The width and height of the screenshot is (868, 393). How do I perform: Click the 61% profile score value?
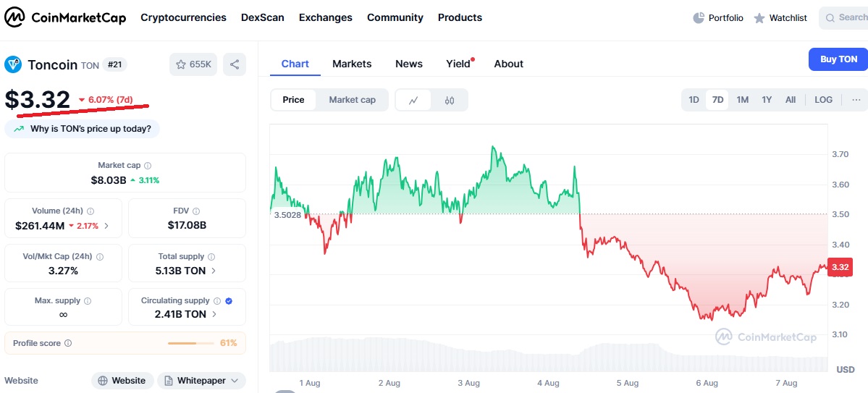point(228,343)
